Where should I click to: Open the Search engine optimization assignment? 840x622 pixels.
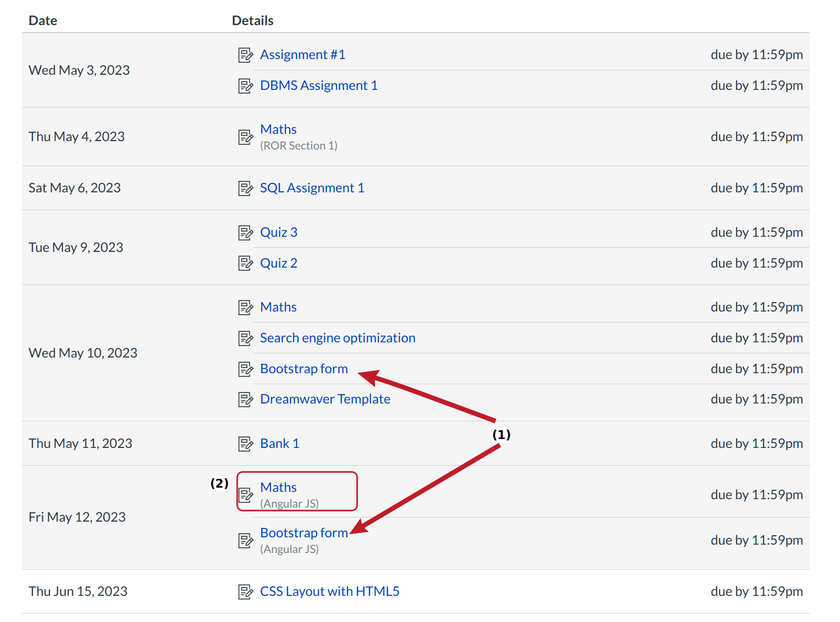tap(337, 338)
